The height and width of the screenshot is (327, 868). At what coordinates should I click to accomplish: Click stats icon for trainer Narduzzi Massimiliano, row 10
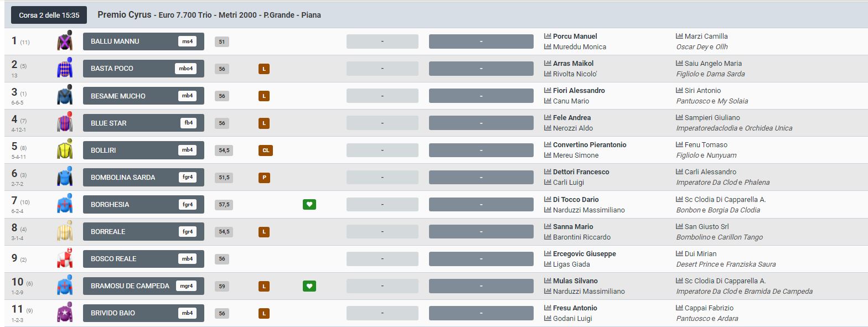pyautogui.click(x=548, y=292)
